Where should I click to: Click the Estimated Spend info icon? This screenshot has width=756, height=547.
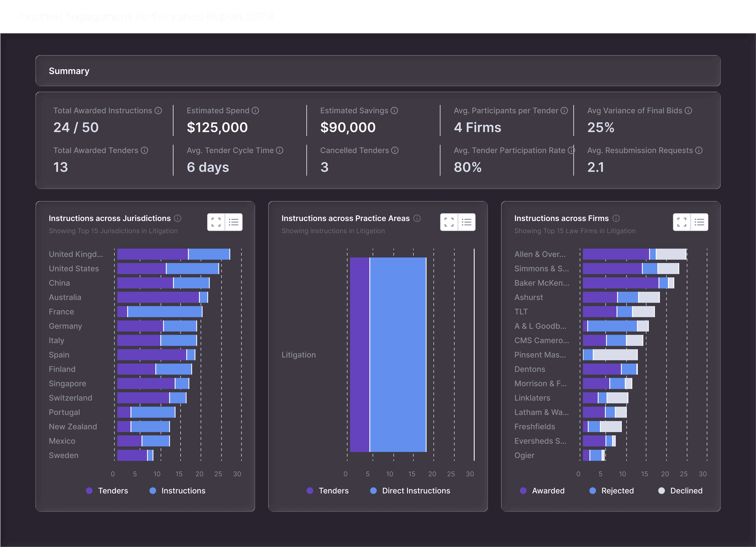[x=255, y=111]
